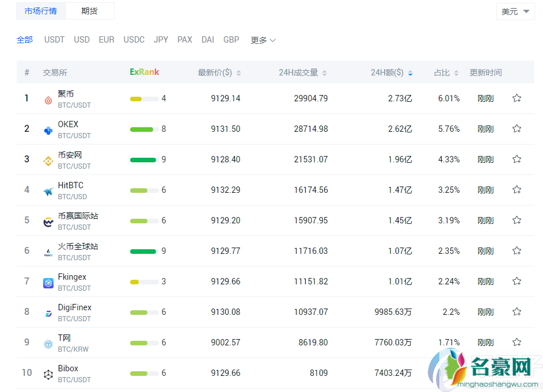Switch to the 期货 tab
The image size is (543, 392).
coord(89,11)
